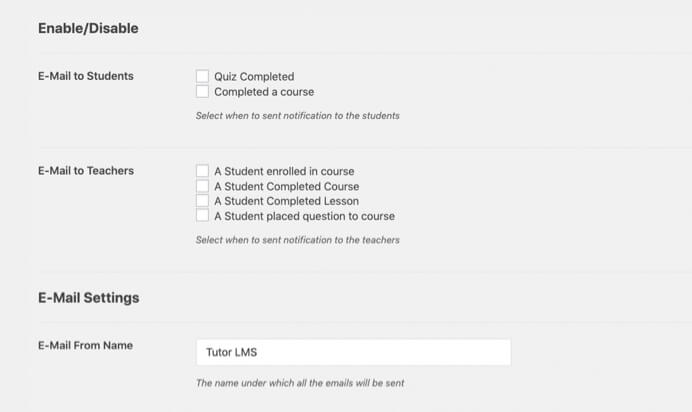Click the E-Mail Settings section heading
Screen dimensions: 692x412
pos(89,298)
